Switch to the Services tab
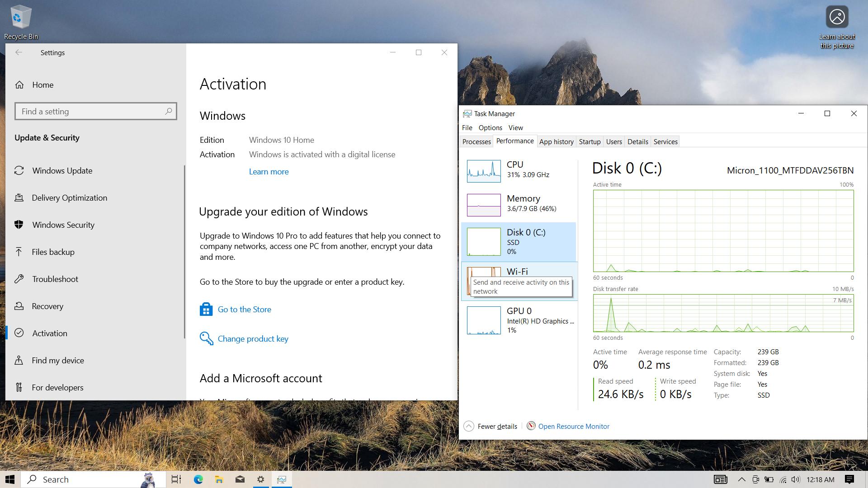The height and width of the screenshot is (488, 868). 665,141
